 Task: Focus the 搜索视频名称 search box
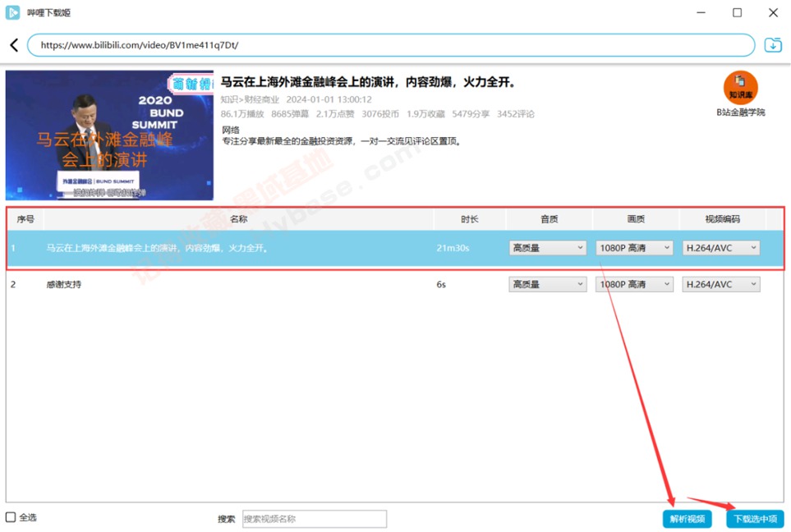tap(315, 519)
